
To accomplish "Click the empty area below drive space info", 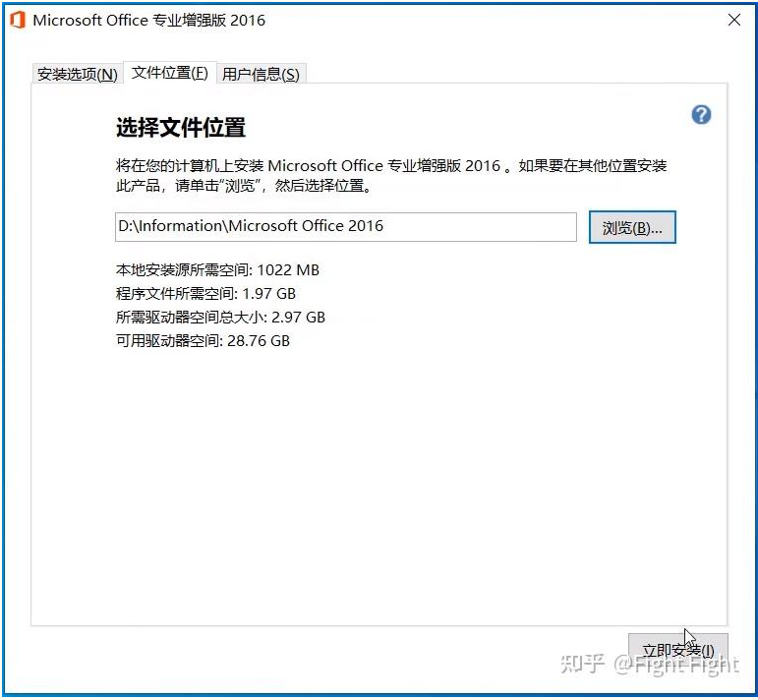I will [379, 484].
